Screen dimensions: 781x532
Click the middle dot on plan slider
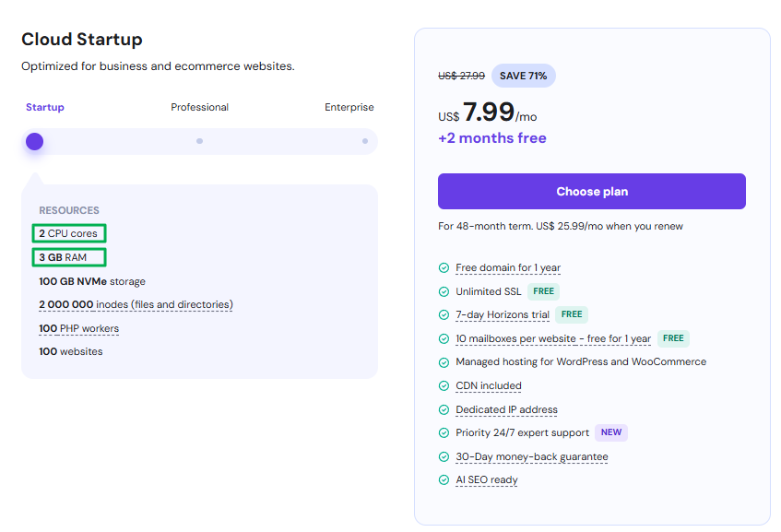[x=199, y=141]
